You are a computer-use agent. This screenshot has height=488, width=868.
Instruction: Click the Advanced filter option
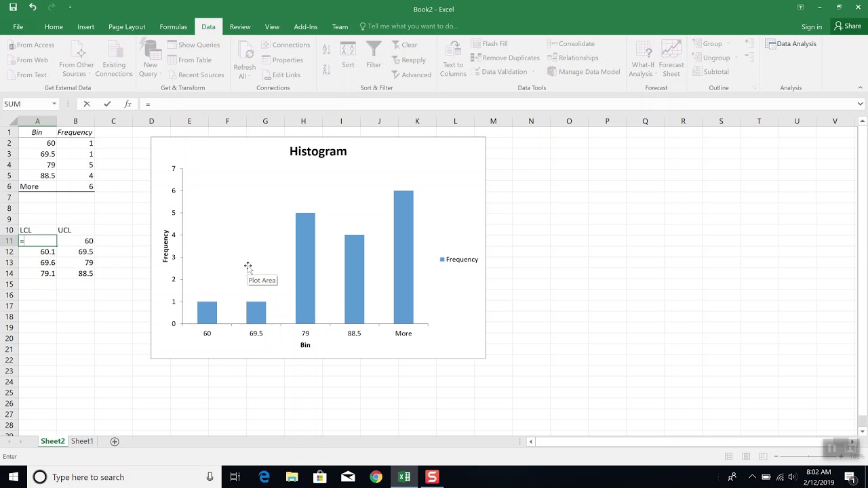click(x=411, y=75)
